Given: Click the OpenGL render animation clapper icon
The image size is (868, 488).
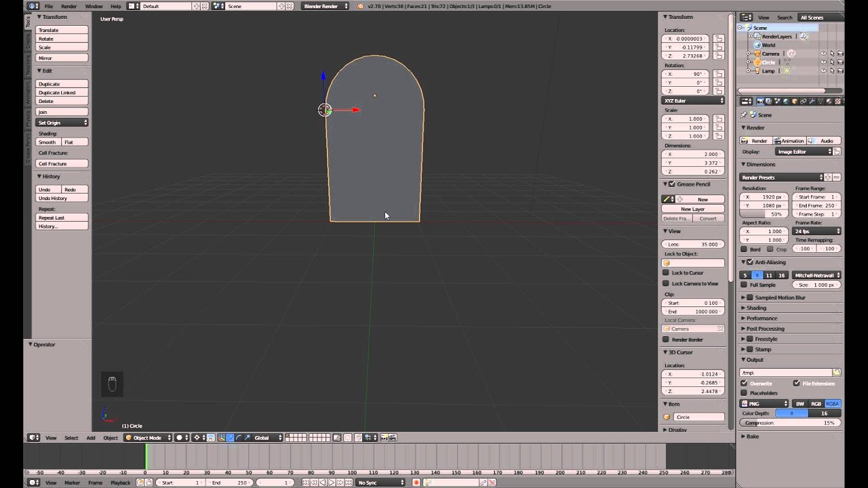Looking at the screenshot, I should tap(392, 438).
